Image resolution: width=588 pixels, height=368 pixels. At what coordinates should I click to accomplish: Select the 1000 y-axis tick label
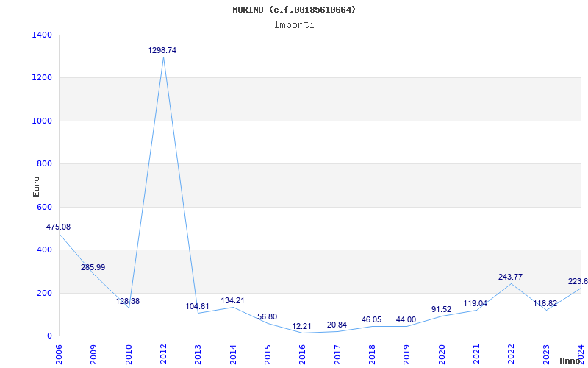coord(42,121)
